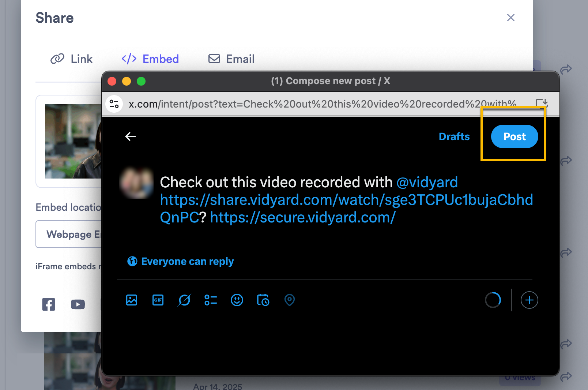Click the share arrow just below the Post button
This screenshot has height=390, width=588.
(566, 160)
